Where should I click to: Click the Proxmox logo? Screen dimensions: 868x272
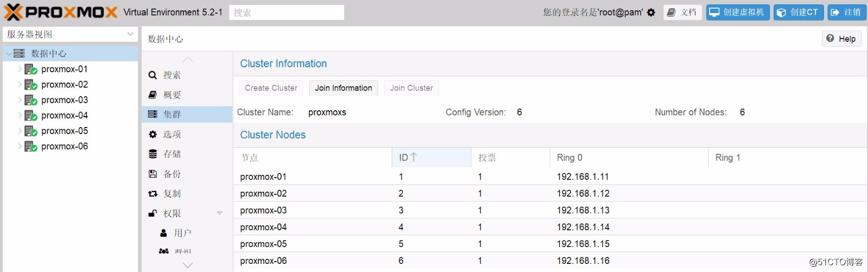[x=61, y=12]
